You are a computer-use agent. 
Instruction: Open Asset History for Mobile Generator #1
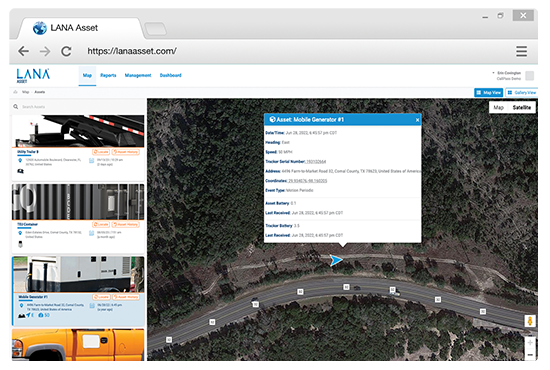126,297
